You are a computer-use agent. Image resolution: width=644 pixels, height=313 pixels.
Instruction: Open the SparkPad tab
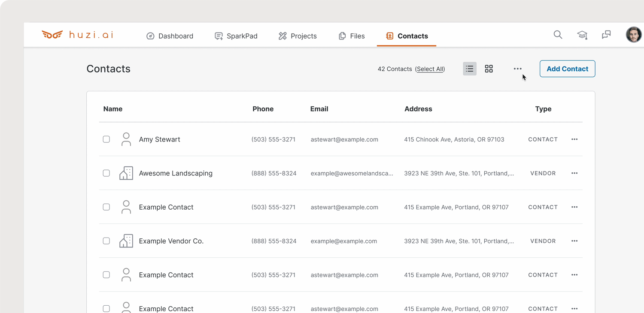click(x=236, y=36)
